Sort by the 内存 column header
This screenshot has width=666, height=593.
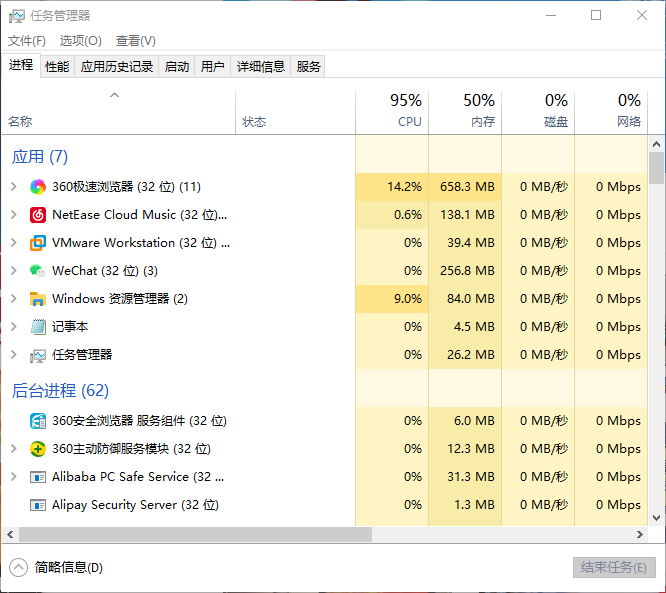pos(465,113)
